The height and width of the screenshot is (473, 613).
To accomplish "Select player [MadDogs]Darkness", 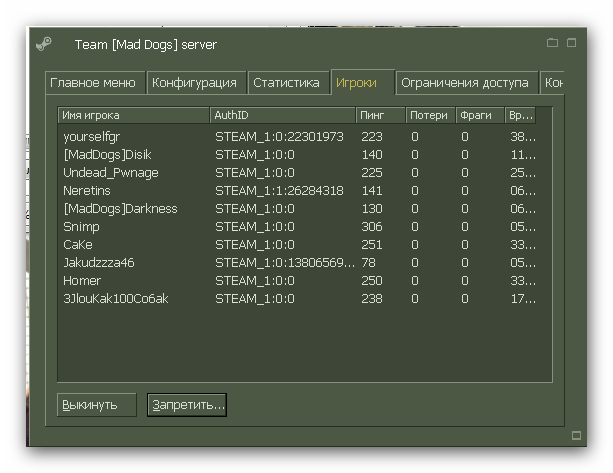I will (120, 208).
